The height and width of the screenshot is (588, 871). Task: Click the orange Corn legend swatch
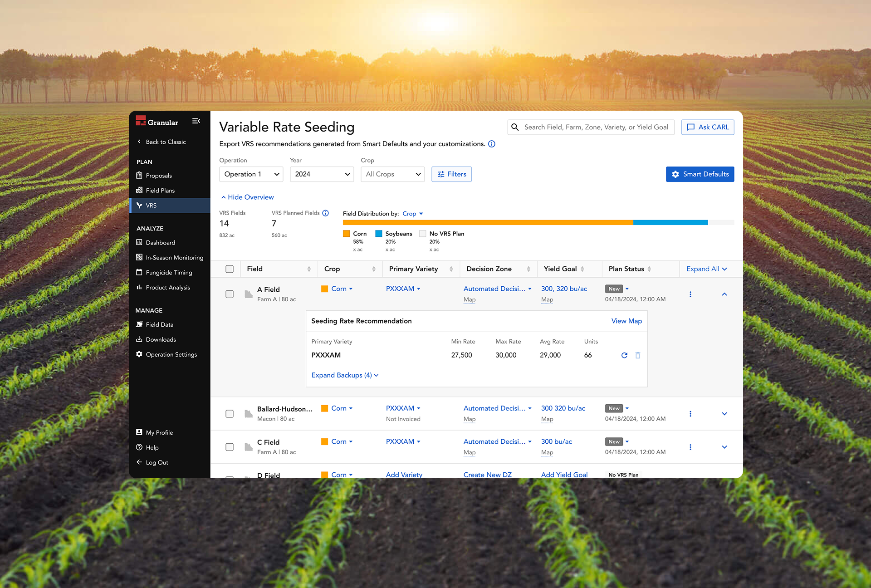347,234
